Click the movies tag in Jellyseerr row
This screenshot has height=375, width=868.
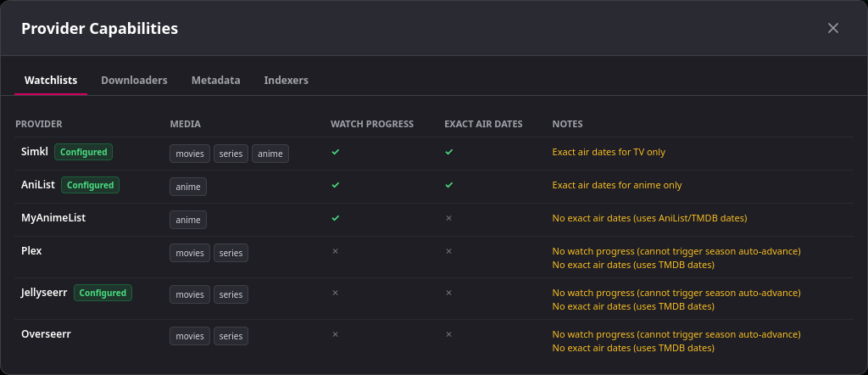coord(190,294)
